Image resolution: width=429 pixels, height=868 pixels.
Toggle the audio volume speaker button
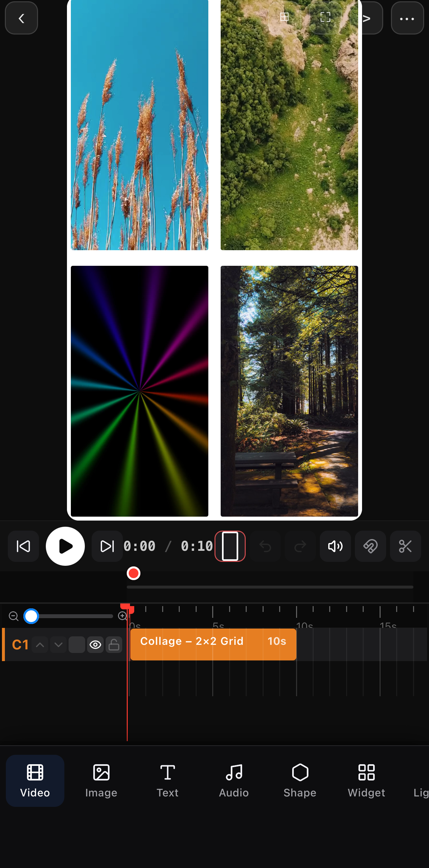tap(335, 546)
